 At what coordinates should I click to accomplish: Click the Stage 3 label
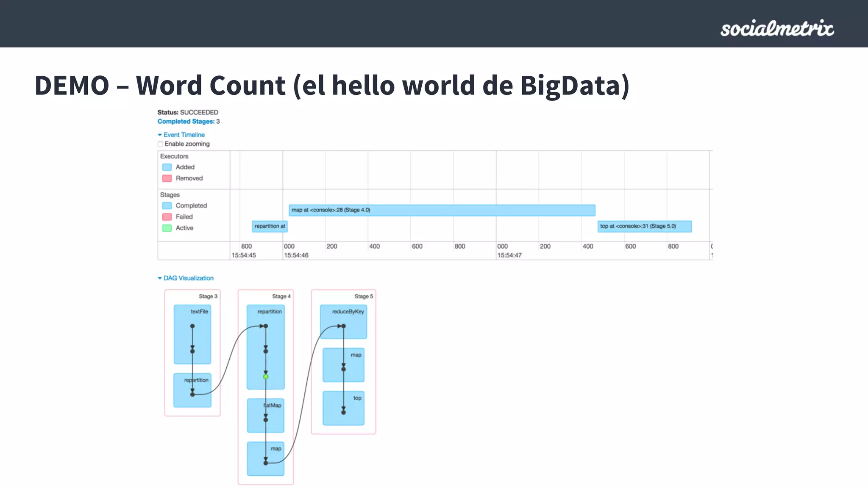(x=208, y=297)
